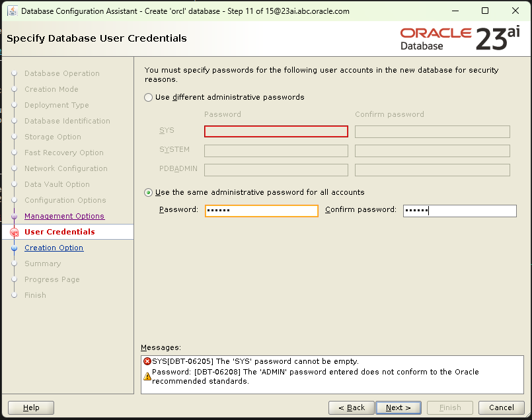Click the step bullet next to Finish
This screenshot has height=420, width=532.
(15, 295)
